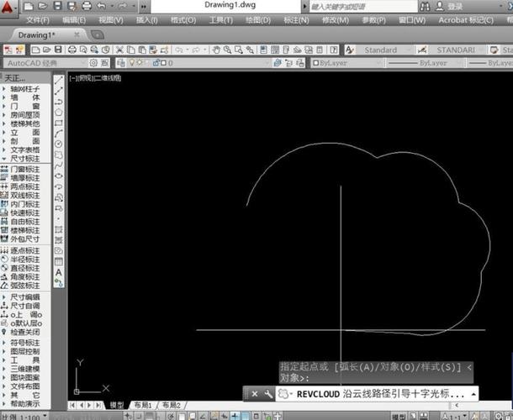The image size is (513, 420).
Task: Click the 逐点标注 command
Action: click(x=21, y=250)
